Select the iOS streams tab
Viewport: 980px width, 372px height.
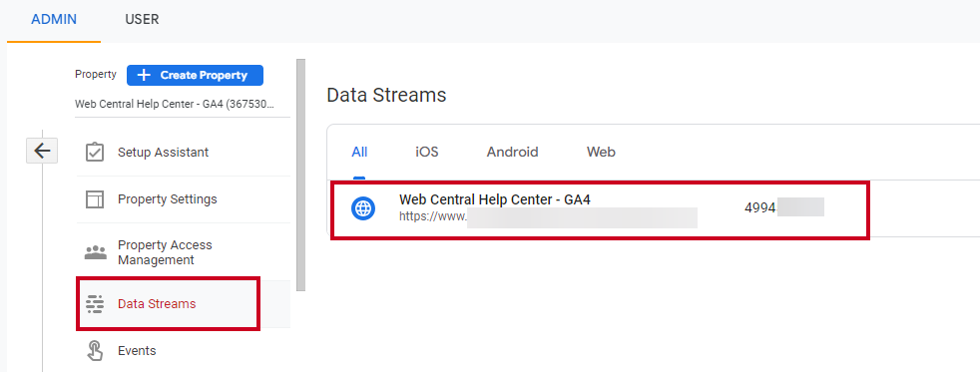[427, 152]
